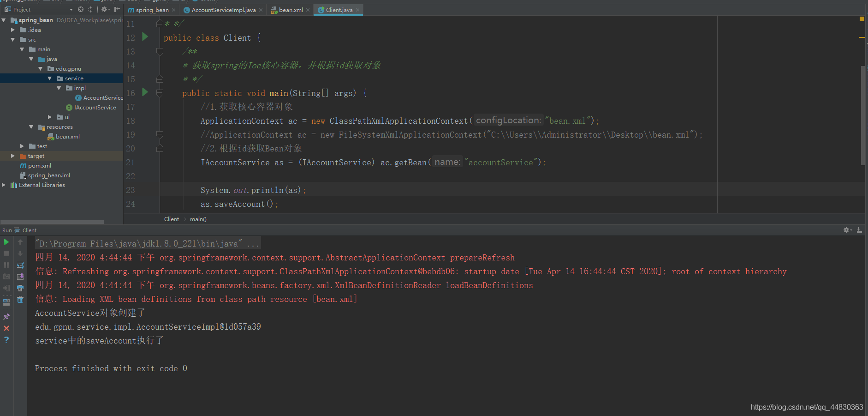Open run panel help question mark
The image size is (868, 416).
coord(6,340)
